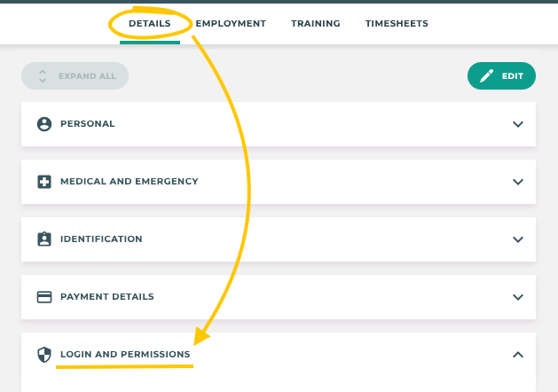
Task: Collapse the Login and Permissions section
Action: (519, 355)
